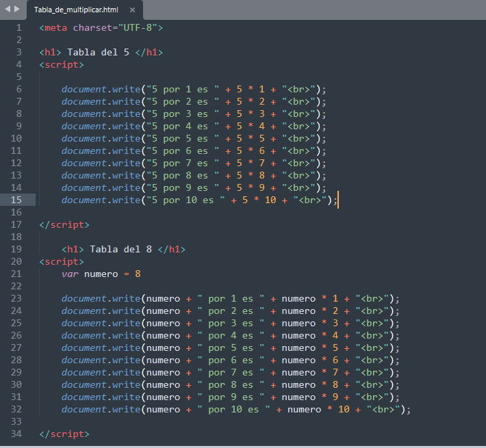
Task: Click the closing script tag on line 34
Action: coord(64,434)
